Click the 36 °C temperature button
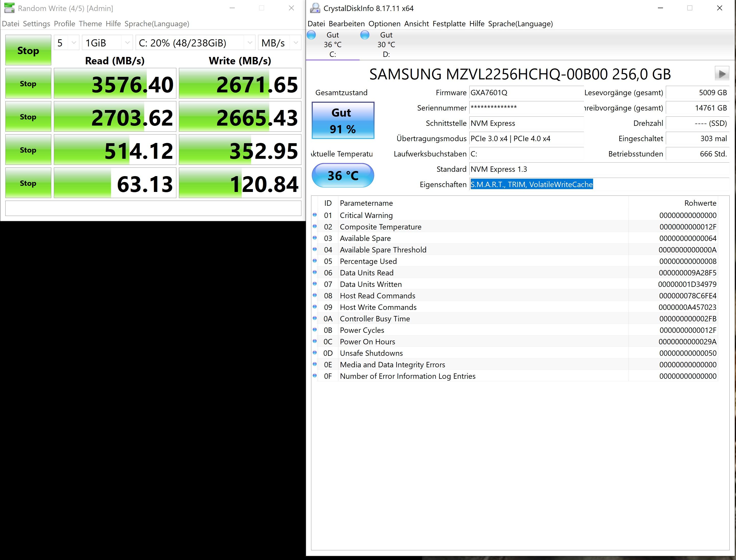Viewport: 736px width, 560px height. pyautogui.click(x=343, y=175)
